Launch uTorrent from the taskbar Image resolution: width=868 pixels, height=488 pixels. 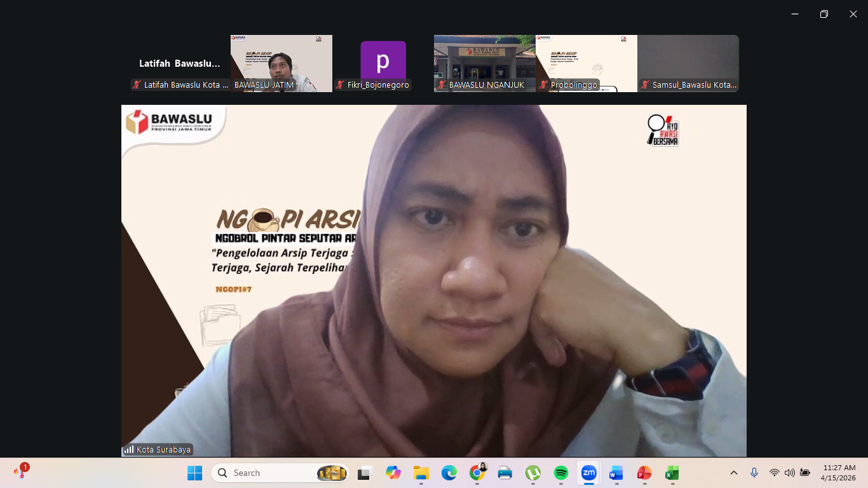pyautogui.click(x=533, y=473)
